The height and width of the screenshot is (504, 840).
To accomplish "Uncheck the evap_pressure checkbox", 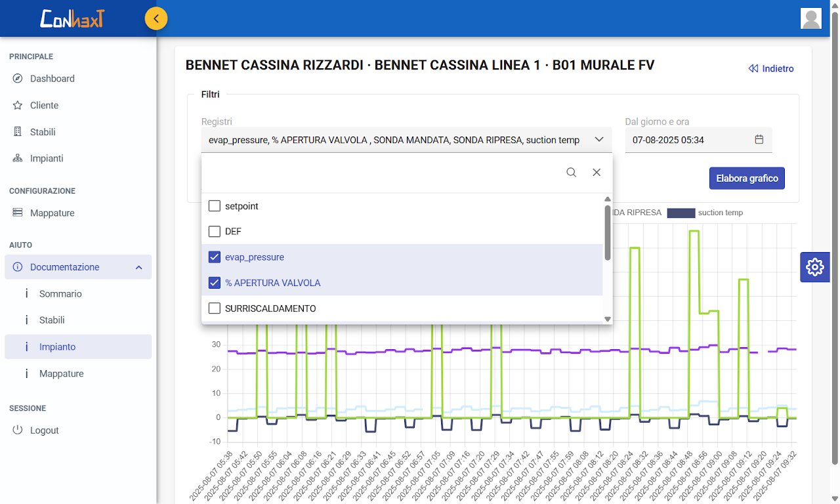I will (x=215, y=257).
